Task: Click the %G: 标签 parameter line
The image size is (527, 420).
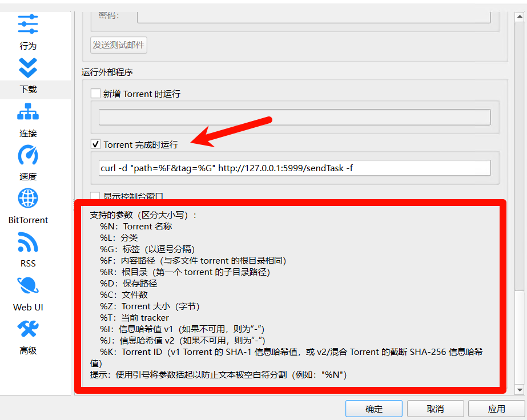Action: click(x=147, y=249)
